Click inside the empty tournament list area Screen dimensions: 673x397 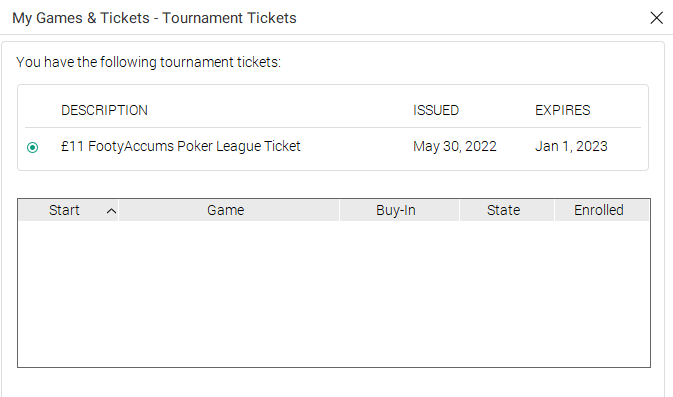[x=333, y=294]
